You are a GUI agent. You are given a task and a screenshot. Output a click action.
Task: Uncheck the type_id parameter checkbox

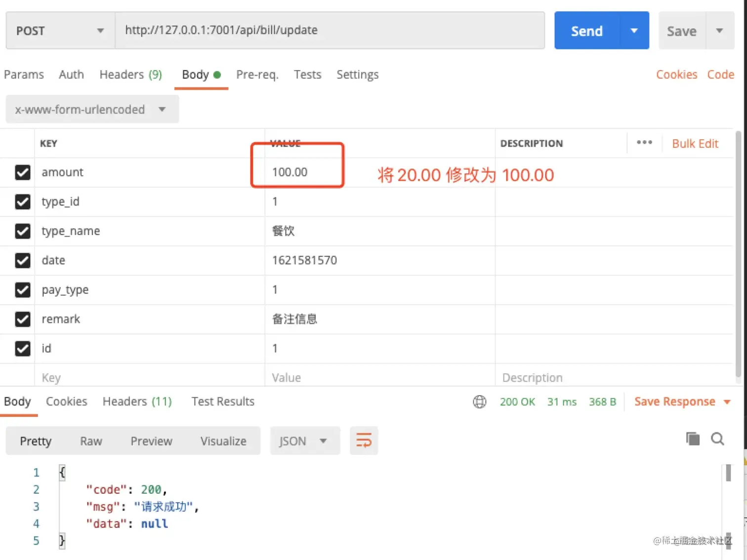click(23, 201)
